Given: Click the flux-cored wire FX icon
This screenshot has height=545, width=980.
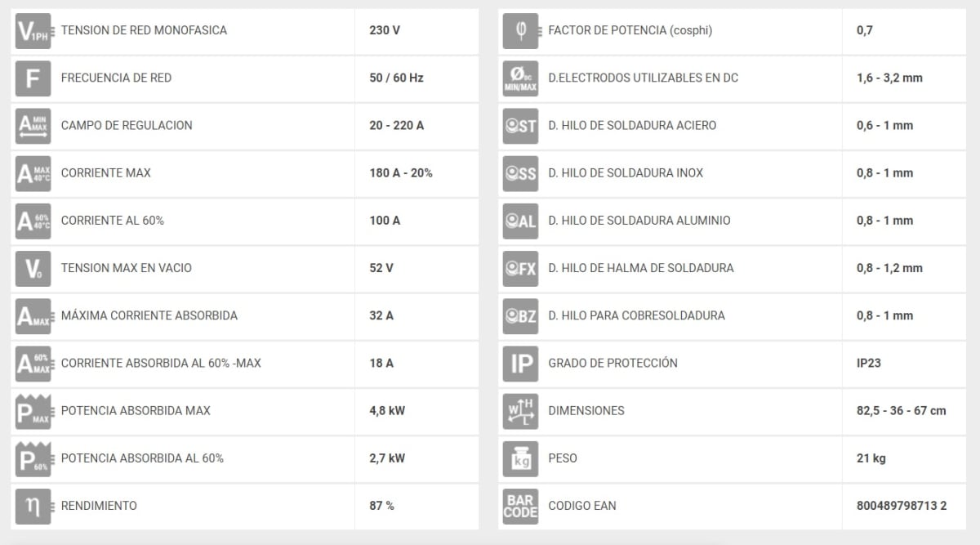Looking at the screenshot, I should 520,268.
